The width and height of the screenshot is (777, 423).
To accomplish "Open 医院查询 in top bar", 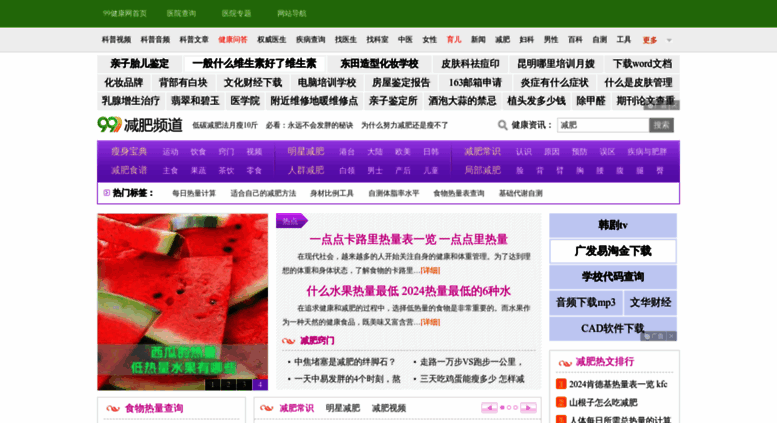I will 181,13.
